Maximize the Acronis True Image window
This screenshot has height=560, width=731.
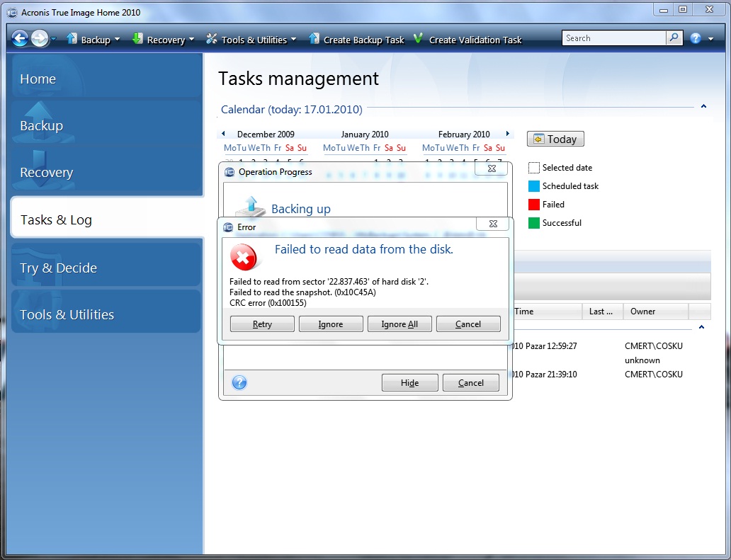tap(683, 10)
